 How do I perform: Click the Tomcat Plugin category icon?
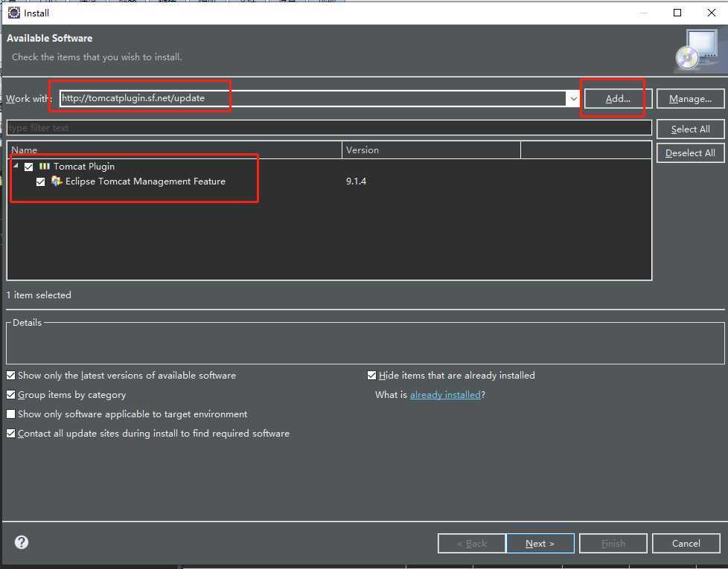[x=44, y=166]
